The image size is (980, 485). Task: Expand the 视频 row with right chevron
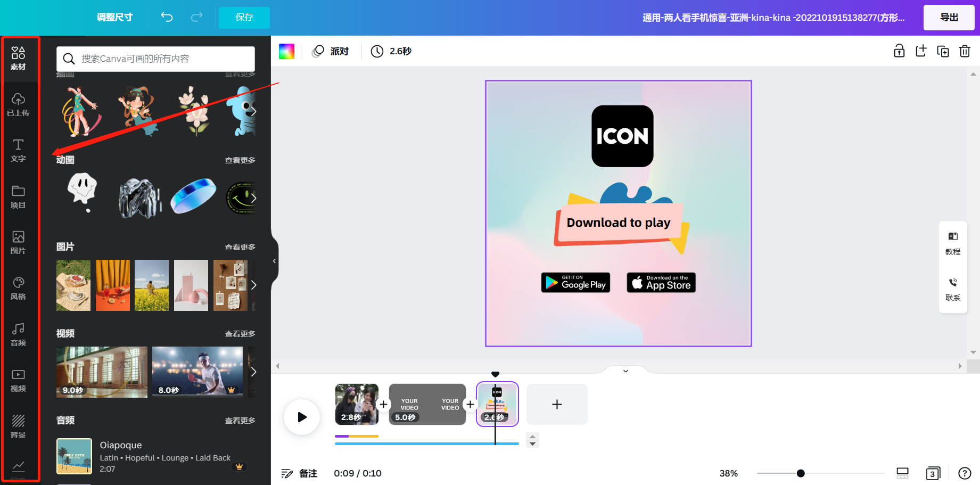pyautogui.click(x=253, y=372)
